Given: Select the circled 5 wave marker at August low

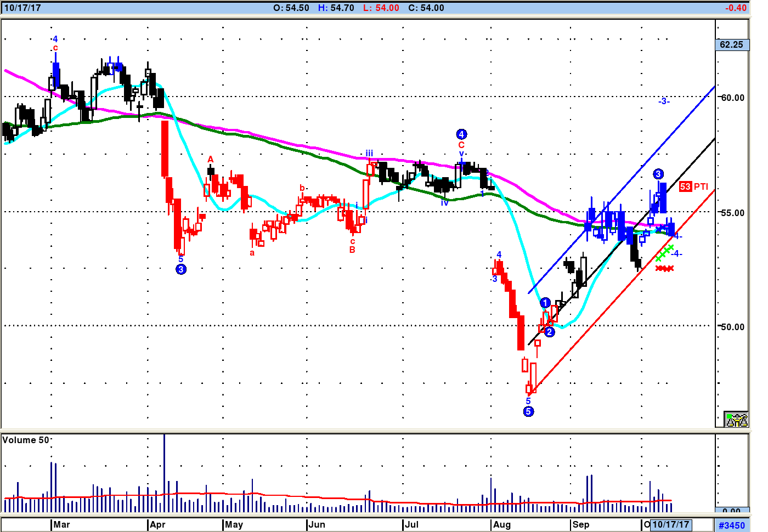Looking at the screenshot, I should point(528,411).
